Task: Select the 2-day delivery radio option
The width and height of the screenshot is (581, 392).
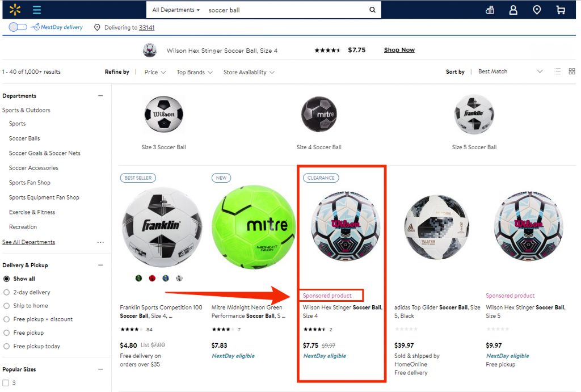Action: pyautogui.click(x=6, y=292)
